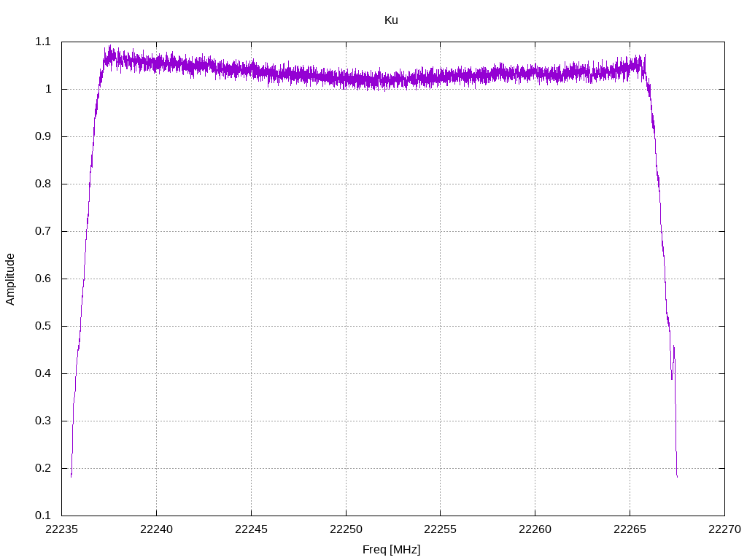Click the 'Amplitude' y-axis label

coord(10,279)
